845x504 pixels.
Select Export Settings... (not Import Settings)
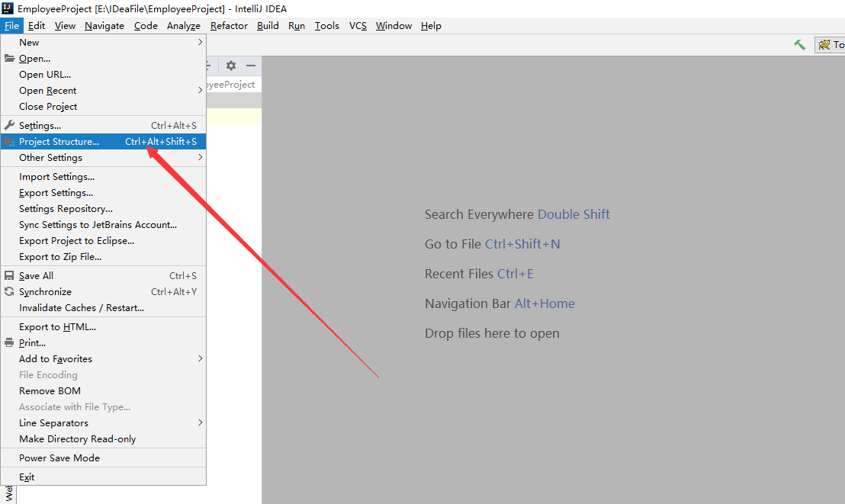(104, 192)
